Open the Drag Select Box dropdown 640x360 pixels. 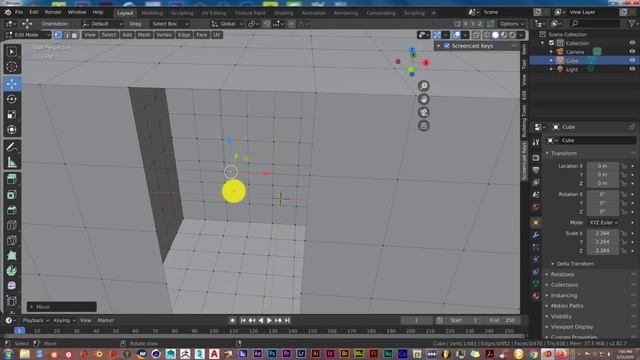click(169, 24)
